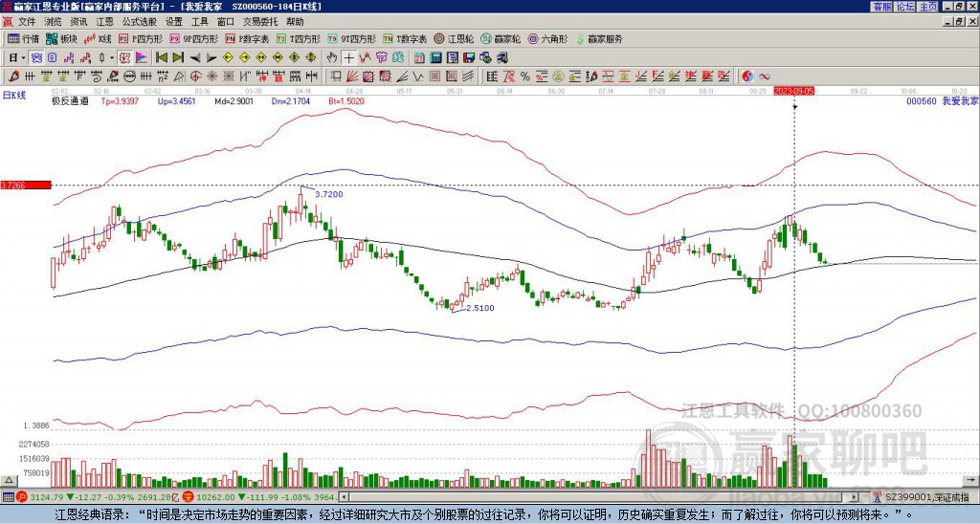Open the 江恩 menu
The image size is (980, 524).
105,22
